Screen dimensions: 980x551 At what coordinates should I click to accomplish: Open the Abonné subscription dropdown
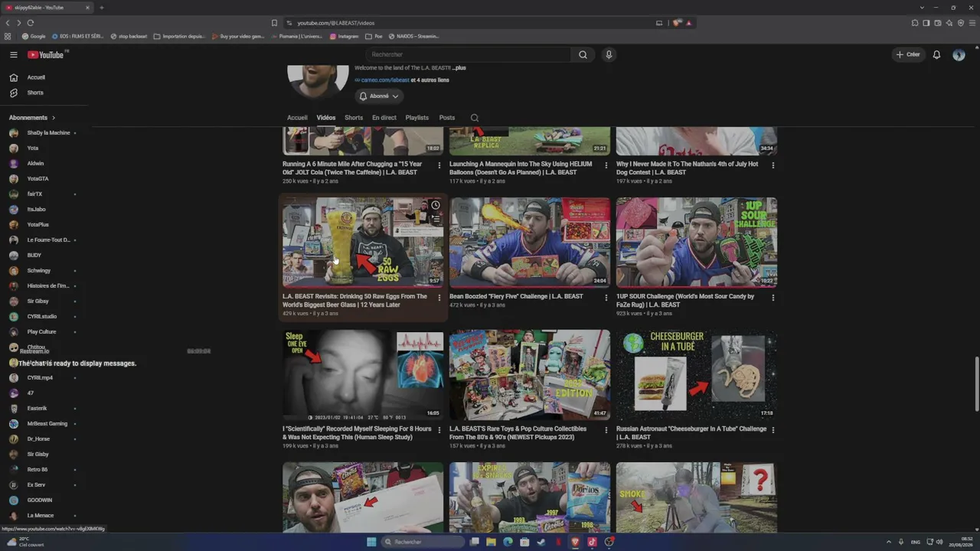[x=379, y=96]
